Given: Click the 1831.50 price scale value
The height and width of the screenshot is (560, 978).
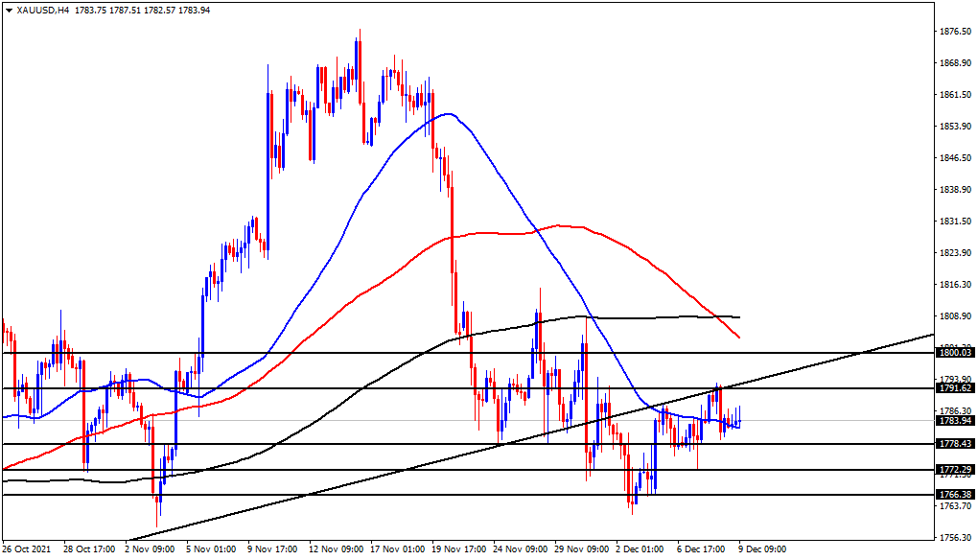Looking at the screenshot, I should 956,222.
